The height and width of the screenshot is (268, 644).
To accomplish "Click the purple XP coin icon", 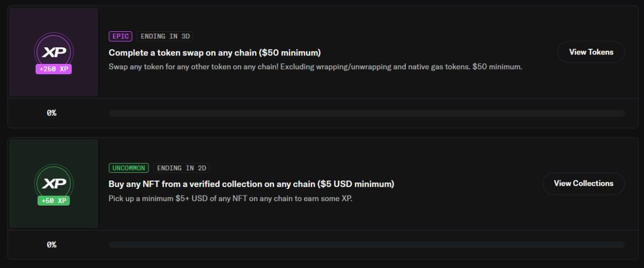I will [x=54, y=52].
